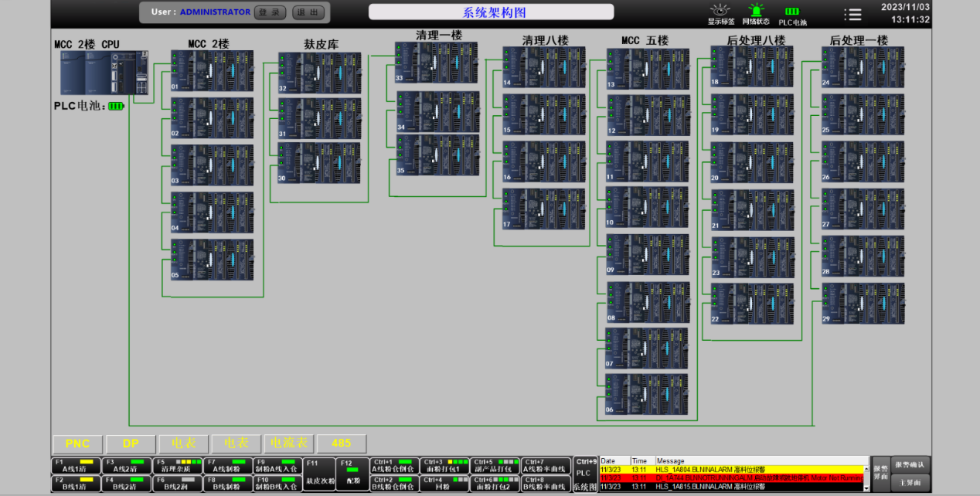Select module 30 in 麸皮库 column

(319, 162)
